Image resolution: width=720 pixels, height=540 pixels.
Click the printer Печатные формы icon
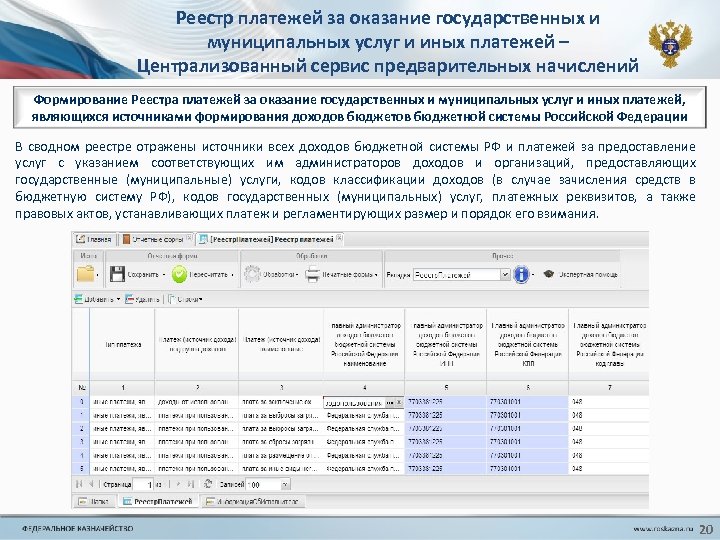pyautogui.click(x=312, y=275)
